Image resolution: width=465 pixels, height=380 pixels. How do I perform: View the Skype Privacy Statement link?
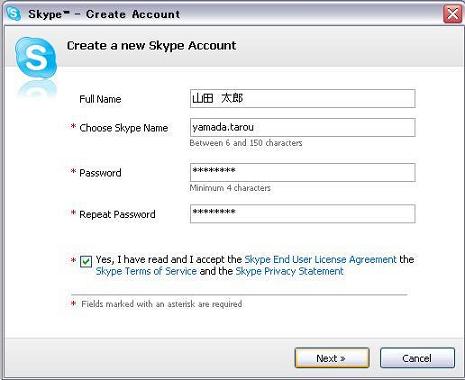pyautogui.click(x=289, y=271)
